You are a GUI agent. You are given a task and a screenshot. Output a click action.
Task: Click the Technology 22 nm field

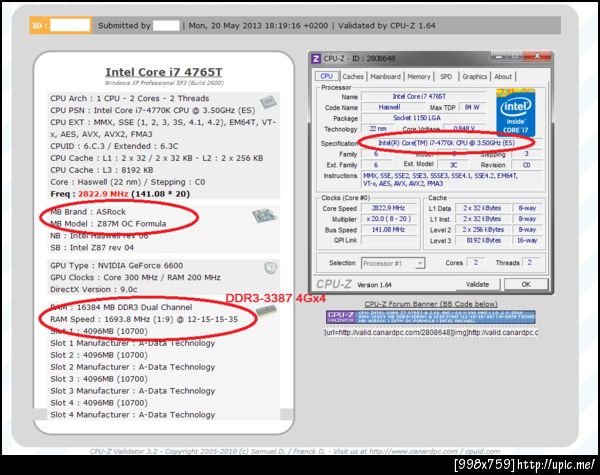[x=378, y=129]
